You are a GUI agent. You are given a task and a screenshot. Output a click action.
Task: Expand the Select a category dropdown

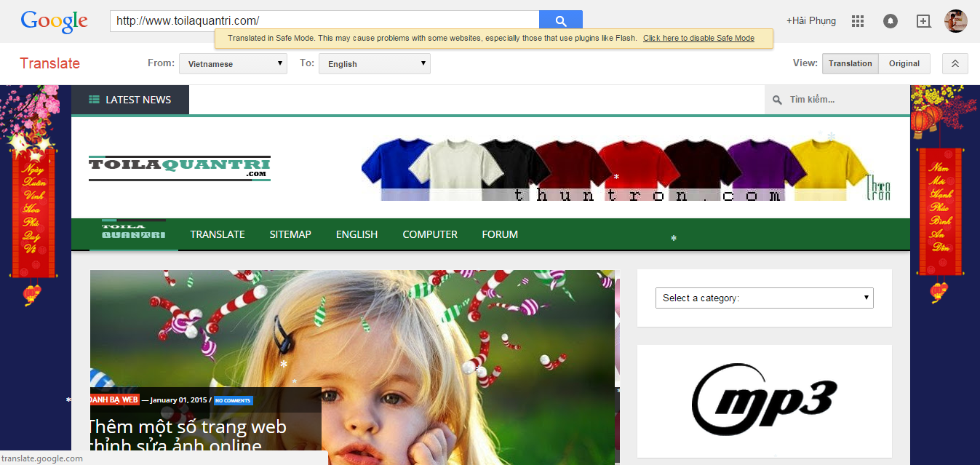point(765,298)
